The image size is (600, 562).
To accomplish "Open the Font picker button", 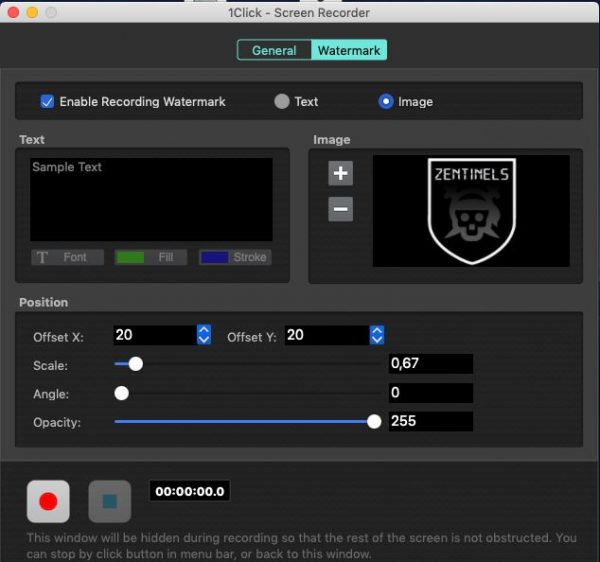I will [68, 257].
